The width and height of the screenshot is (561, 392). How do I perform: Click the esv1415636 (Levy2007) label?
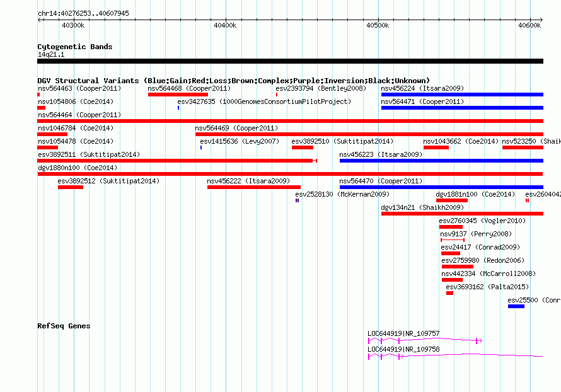240,141
